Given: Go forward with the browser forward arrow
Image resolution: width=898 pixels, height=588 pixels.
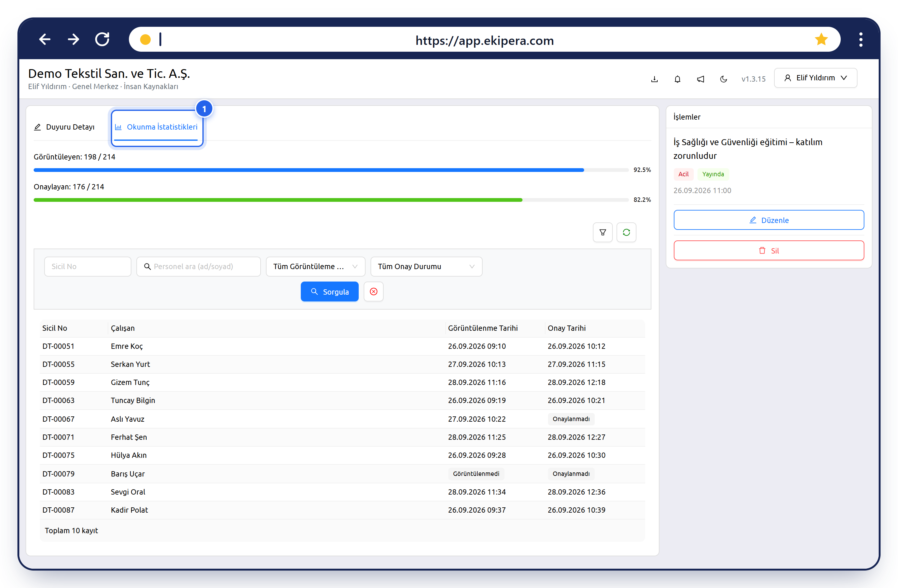Looking at the screenshot, I should (73, 39).
